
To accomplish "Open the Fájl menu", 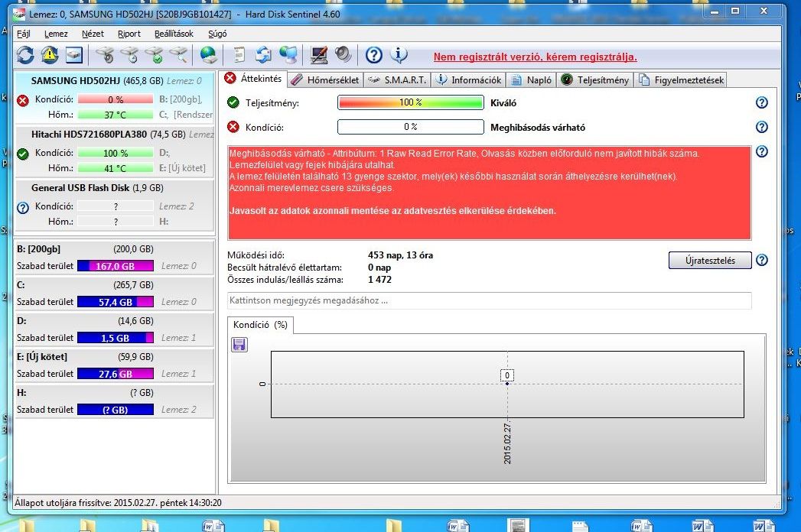I will point(24,34).
